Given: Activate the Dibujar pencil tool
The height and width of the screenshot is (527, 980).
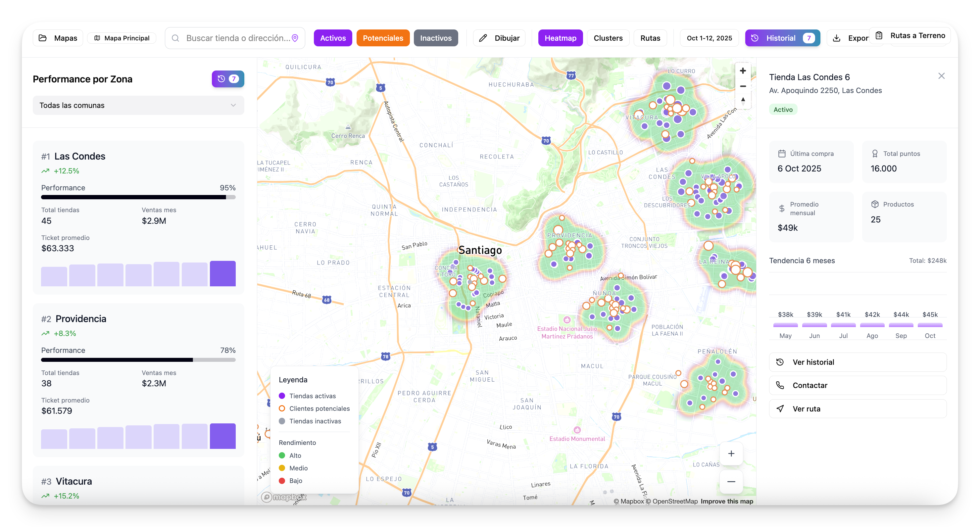Looking at the screenshot, I should [483, 38].
